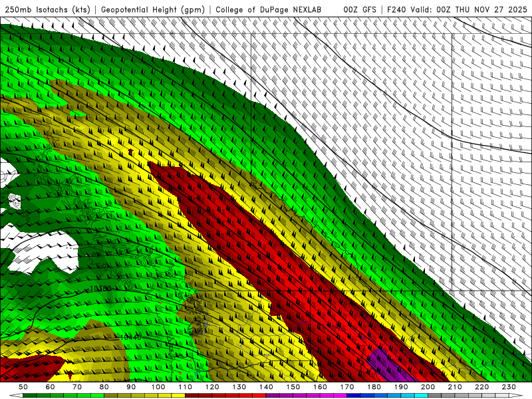Click legend value 80
This screenshot has height=399, width=532.
coord(104,387)
